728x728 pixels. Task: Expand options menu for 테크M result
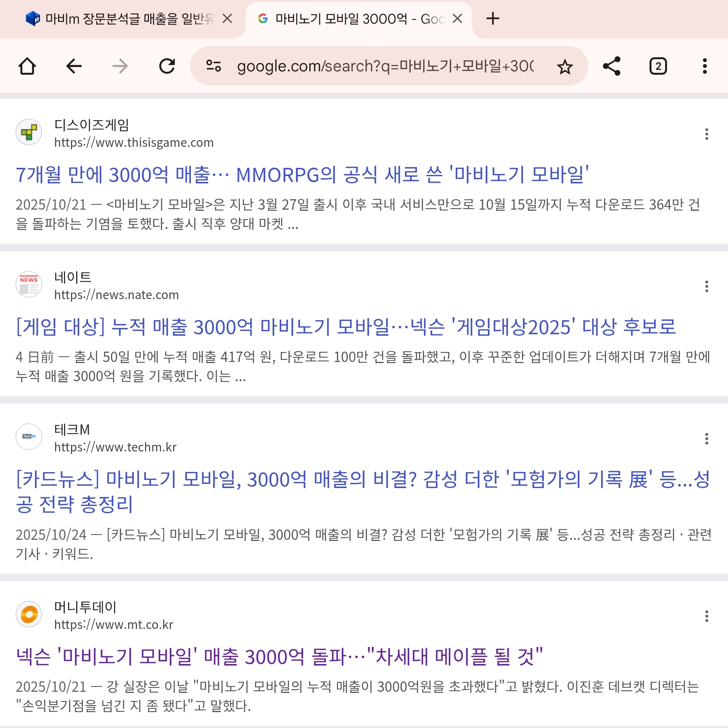[x=707, y=439]
